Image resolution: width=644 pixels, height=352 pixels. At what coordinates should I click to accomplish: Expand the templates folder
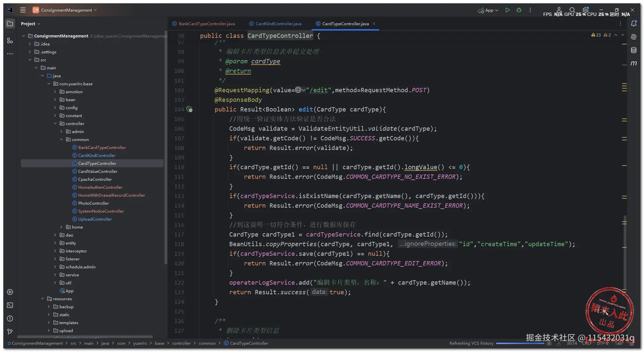[x=49, y=322]
